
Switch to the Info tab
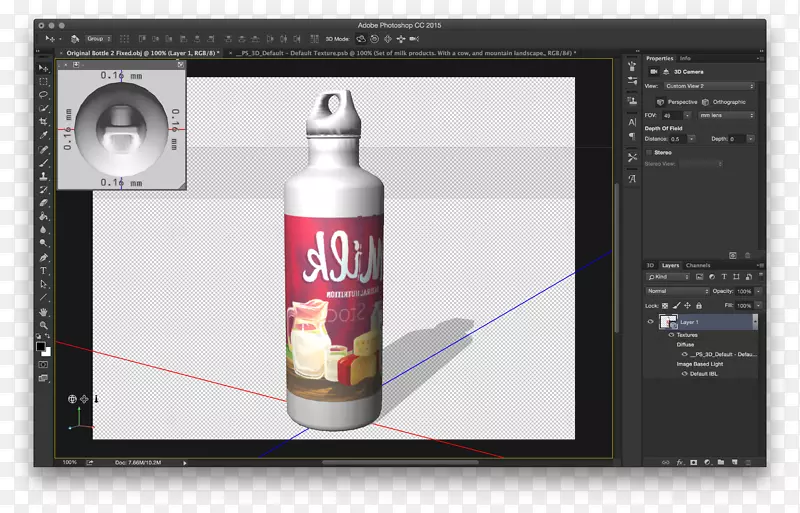pyautogui.click(x=685, y=58)
